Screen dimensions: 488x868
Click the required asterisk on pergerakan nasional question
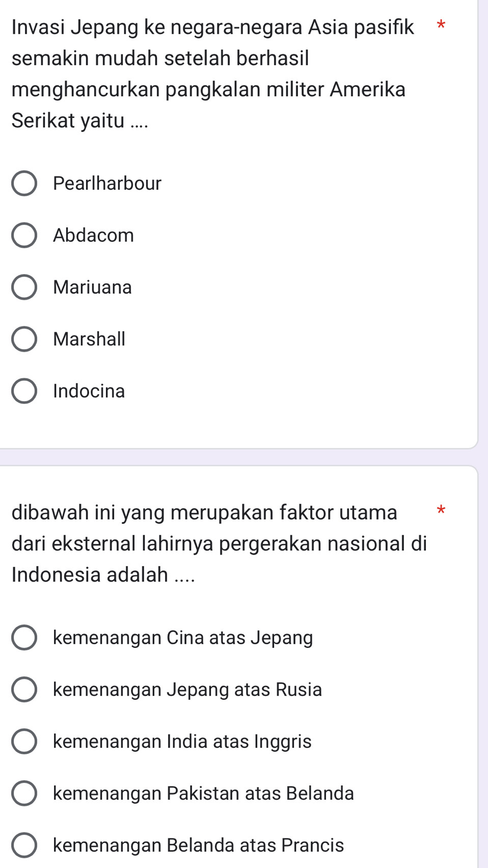[441, 510]
